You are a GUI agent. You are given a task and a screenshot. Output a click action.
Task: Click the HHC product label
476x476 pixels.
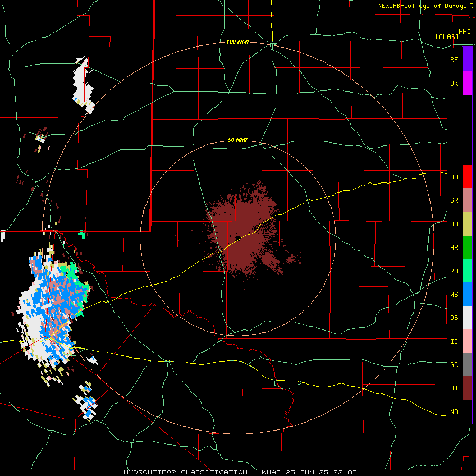[x=464, y=32]
